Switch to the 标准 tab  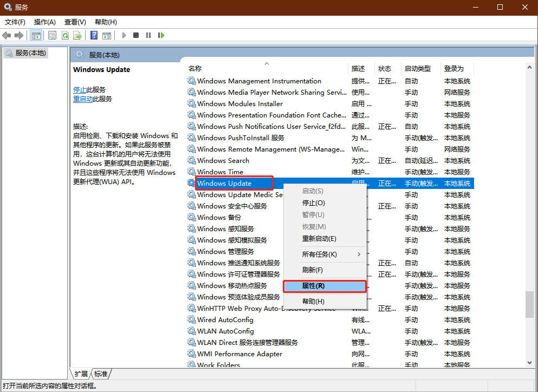(101, 374)
